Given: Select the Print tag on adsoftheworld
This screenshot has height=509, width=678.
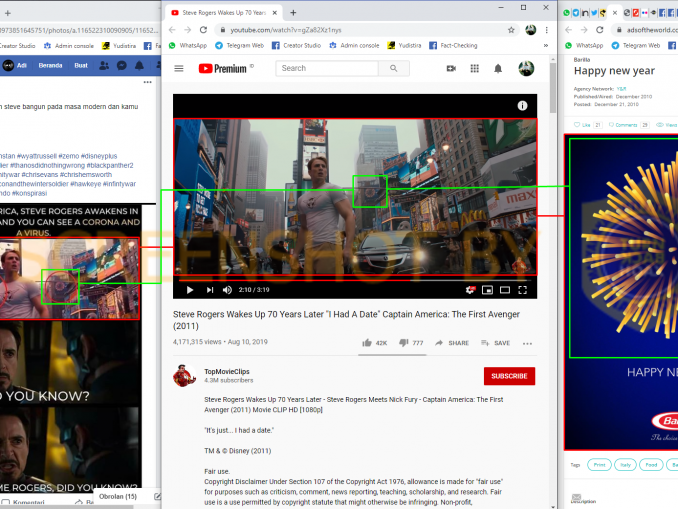Looking at the screenshot, I should coord(599,465).
